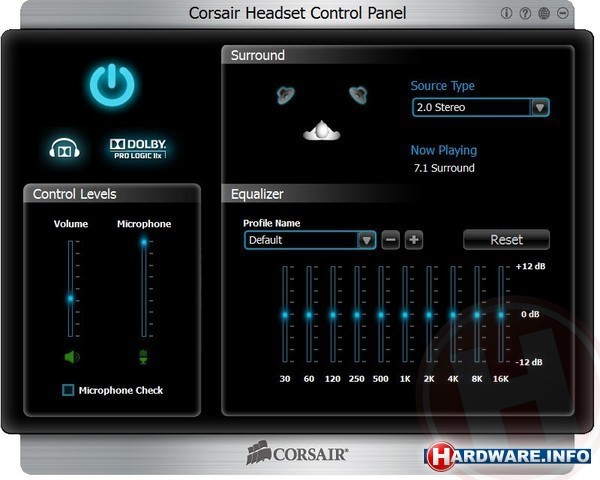
Task: Add equalizer profile with plus button
Action: [414, 240]
